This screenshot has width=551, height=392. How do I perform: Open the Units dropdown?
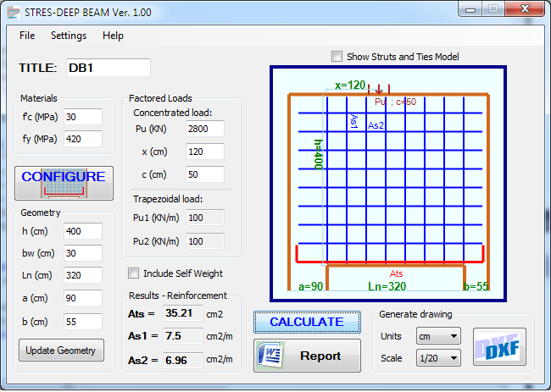pyautogui.click(x=438, y=336)
